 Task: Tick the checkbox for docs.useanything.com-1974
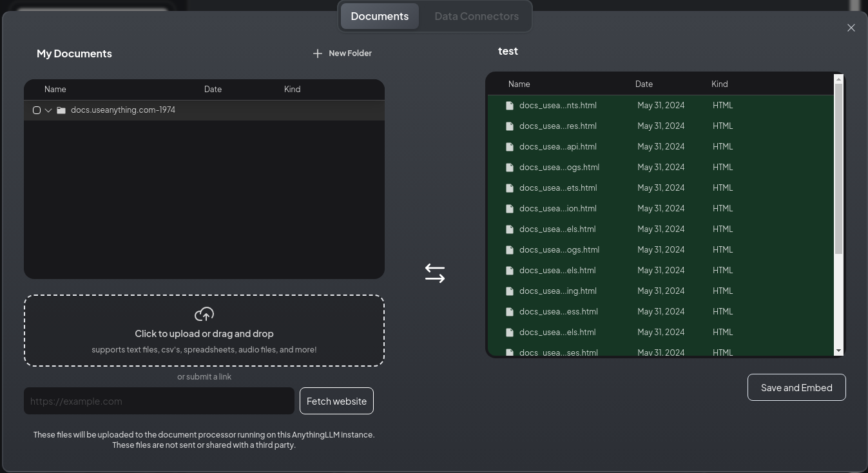click(x=37, y=110)
